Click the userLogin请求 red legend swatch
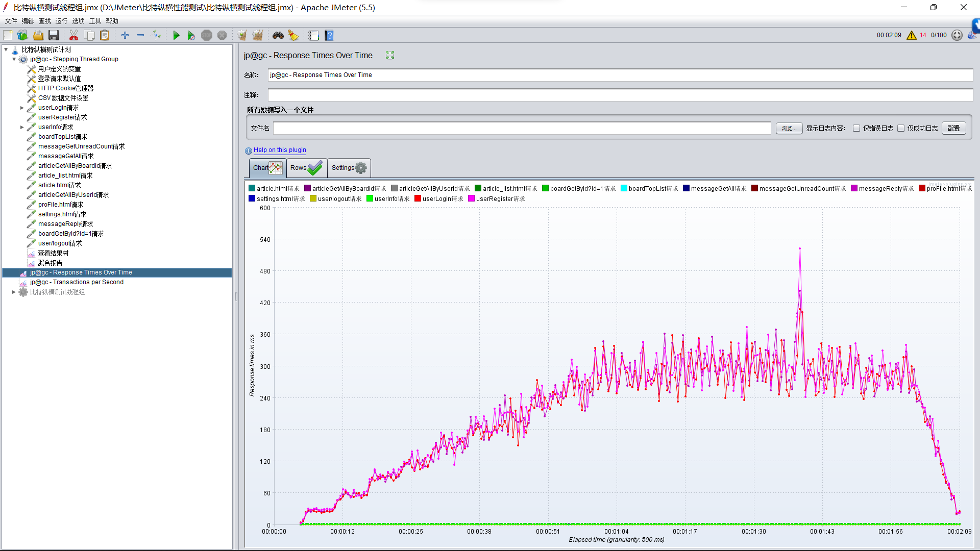Image resolution: width=980 pixels, height=551 pixels. (418, 198)
